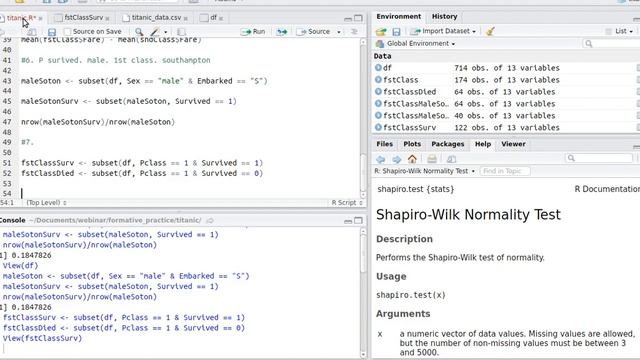Open Help home page
Image resolution: width=640 pixels, height=360 pixels.
[x=412, y=159]
